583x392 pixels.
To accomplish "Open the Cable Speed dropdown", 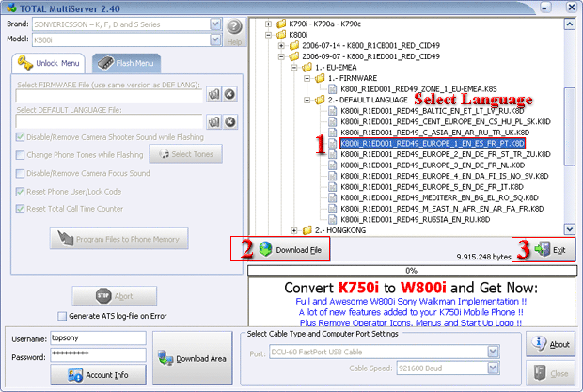I will point(493,368).
